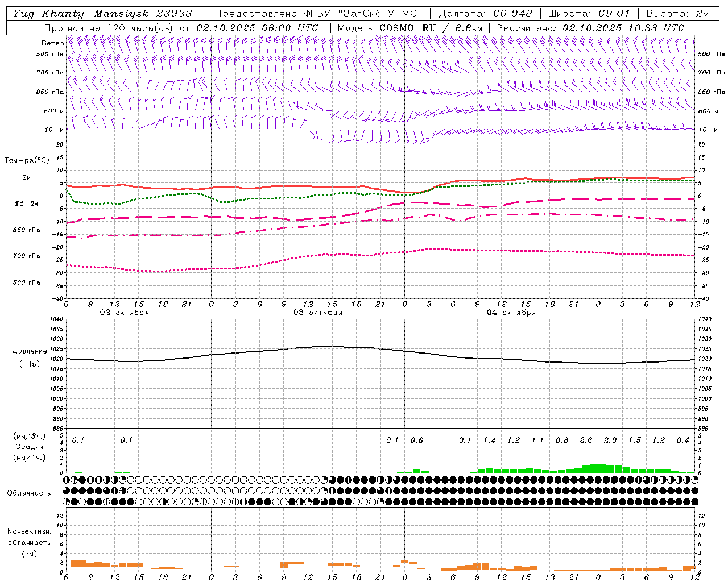This screenshot has height=582, width=728.
Task: Click the precipitation value 1.1
Action: (537, 440)
